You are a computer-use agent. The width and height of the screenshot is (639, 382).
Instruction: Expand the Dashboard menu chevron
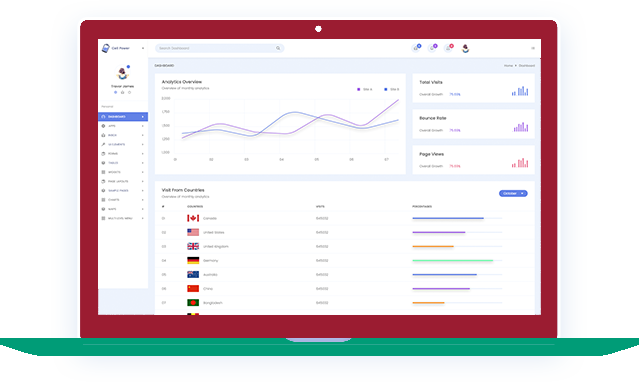[143, 117]
